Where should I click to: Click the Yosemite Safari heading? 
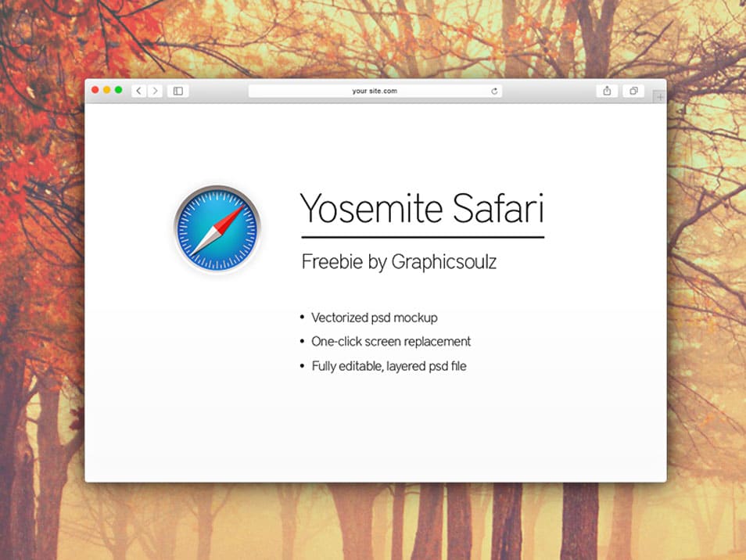tap(422, 208)
